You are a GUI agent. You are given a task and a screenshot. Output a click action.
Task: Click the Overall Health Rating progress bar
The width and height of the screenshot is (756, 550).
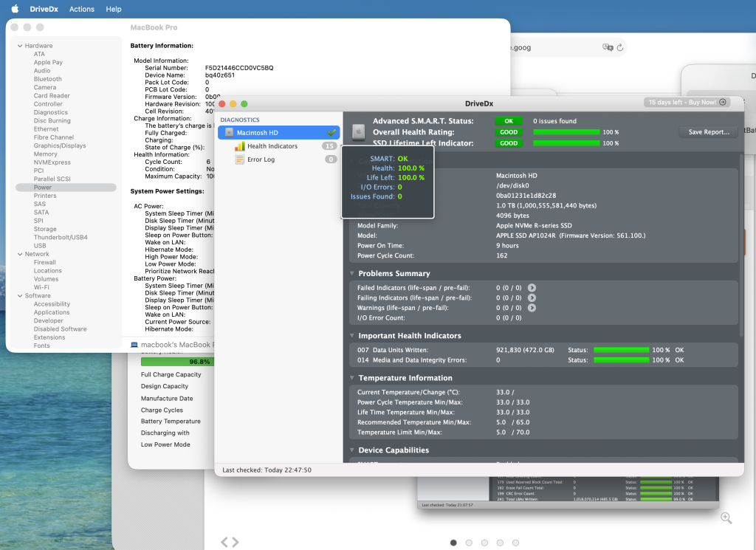point(566,132)
